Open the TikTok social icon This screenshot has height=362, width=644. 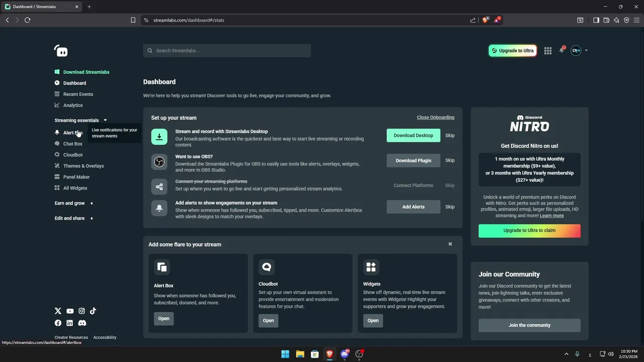coord(93,311)
